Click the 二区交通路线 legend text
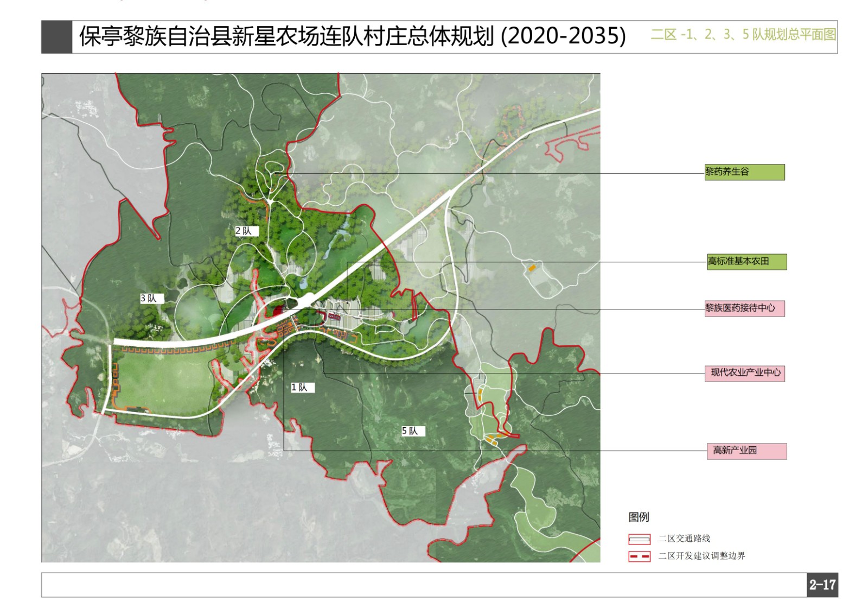 click(x=684, y=539)
